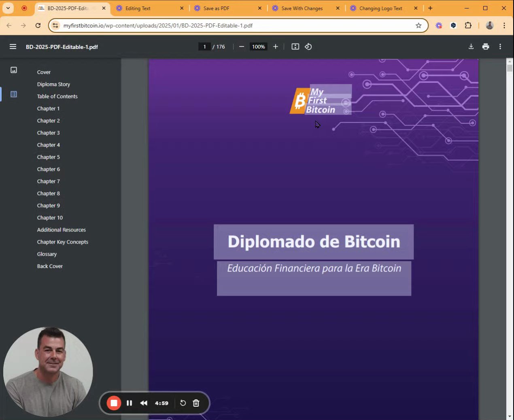Click the page number input field
Image resolution: width=514 pixels, height=420 pixels.
pos(204,47)
